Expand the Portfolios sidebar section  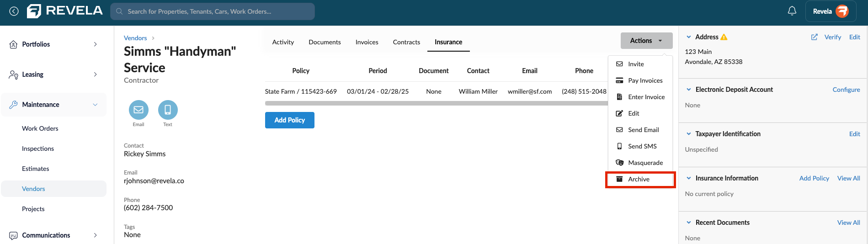tap(95, 44)
